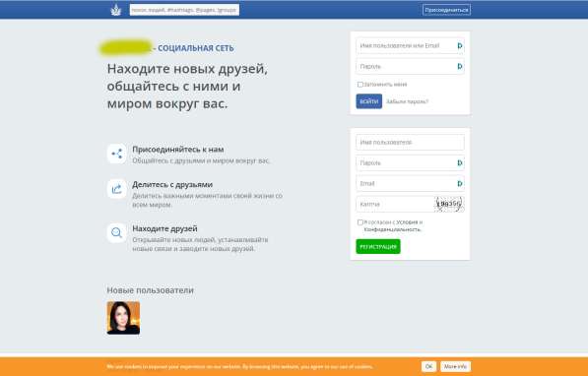
Task: Click the site logo in the header
Action: 116,10
